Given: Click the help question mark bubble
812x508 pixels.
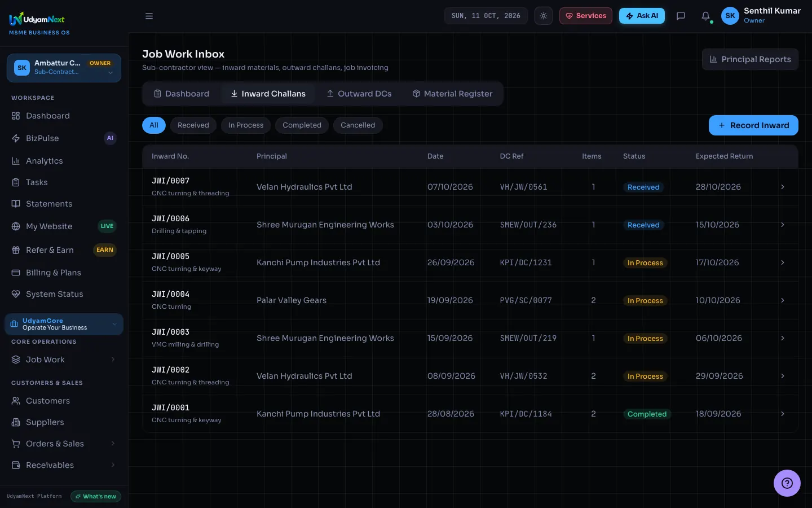Looking at the screenshot, I should (x=787, y=483).
